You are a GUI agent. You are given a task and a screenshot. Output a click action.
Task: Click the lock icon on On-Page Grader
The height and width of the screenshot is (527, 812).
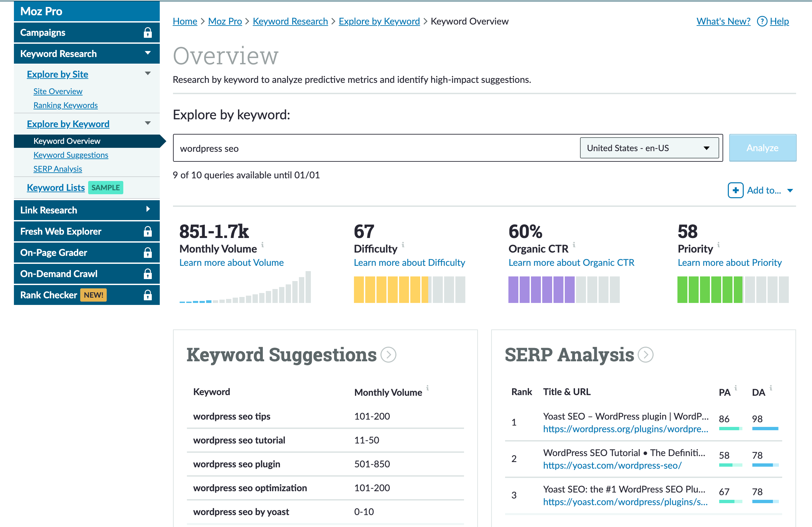[147, 253]
